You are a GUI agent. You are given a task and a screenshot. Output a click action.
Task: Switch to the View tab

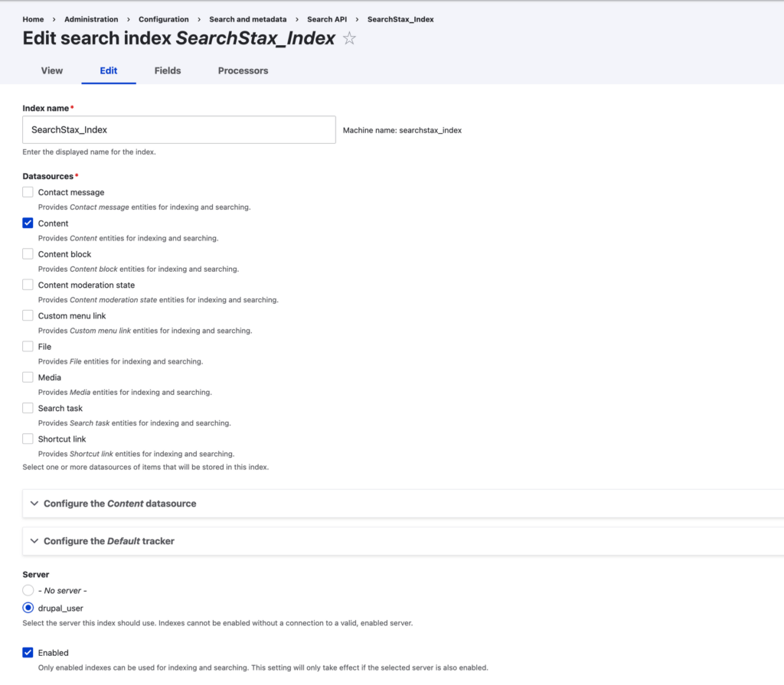52,70
